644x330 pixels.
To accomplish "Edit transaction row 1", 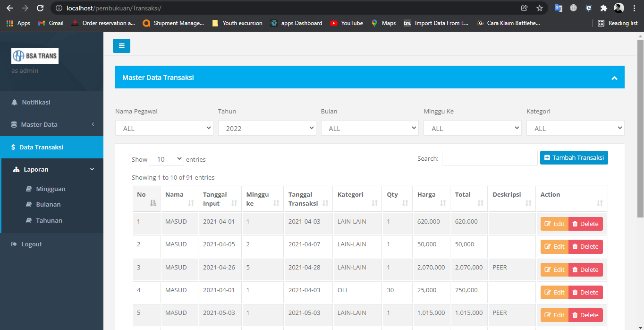I will click(554, 224).
